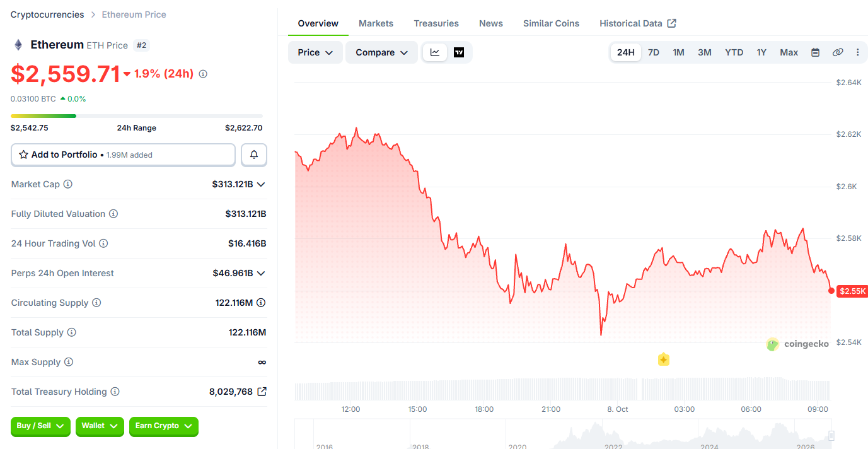Click the Ethereum logo icon
868x449 pixels.
tap(18, 45)
